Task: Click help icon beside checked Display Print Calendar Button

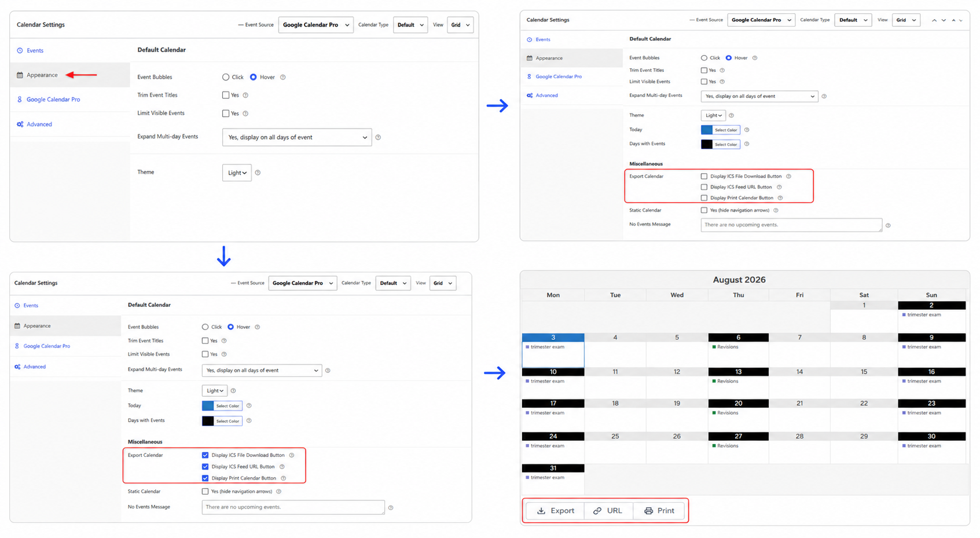Action: coord(284,478)
